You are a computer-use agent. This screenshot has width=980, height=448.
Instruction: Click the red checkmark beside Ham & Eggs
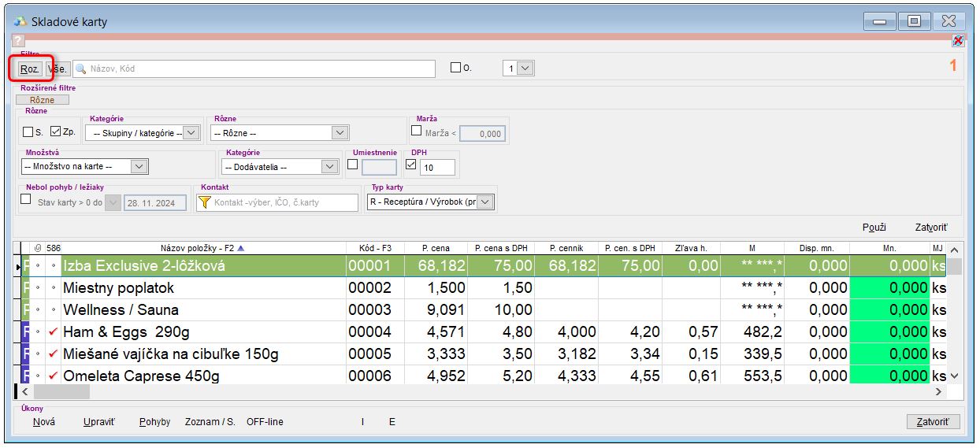pos(54,332)
